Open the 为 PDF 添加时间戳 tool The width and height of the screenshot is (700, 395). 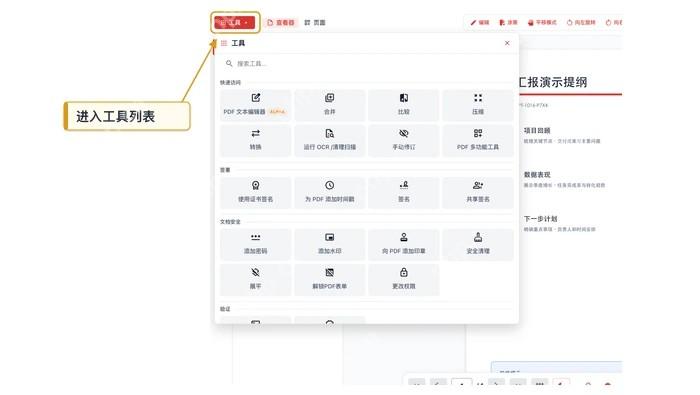tap(329, 192)
